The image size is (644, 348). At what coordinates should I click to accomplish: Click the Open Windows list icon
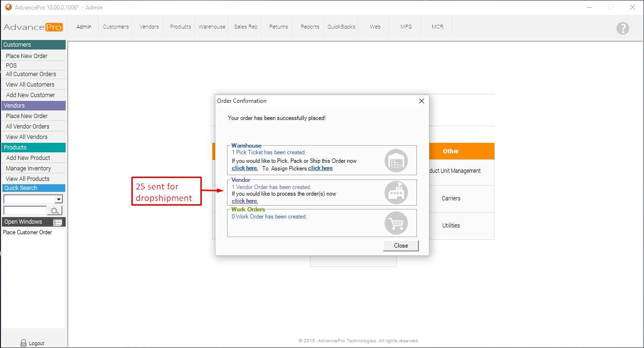coord(58,222)
